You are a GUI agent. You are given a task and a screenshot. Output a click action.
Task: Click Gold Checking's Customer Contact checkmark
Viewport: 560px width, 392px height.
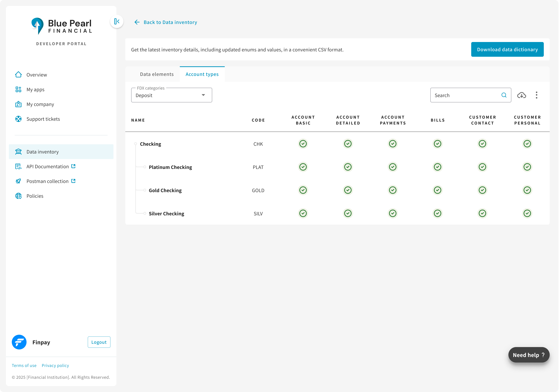click(x=482, y=190)
